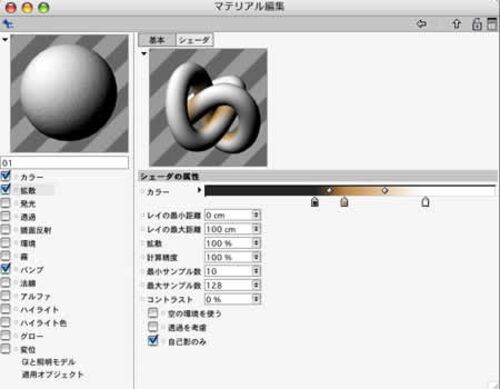Click the 計算精度 value field
Screen dimensions: 500x389
point(228,257)
